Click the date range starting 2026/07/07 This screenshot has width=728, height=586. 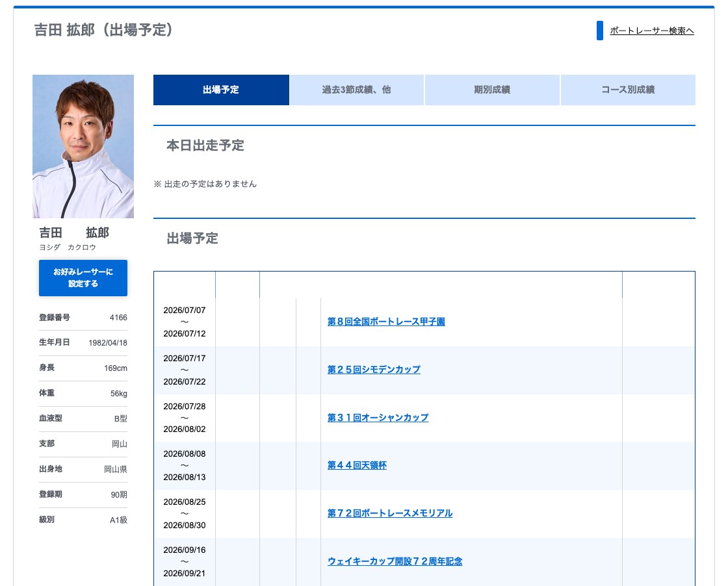point(185,322)
